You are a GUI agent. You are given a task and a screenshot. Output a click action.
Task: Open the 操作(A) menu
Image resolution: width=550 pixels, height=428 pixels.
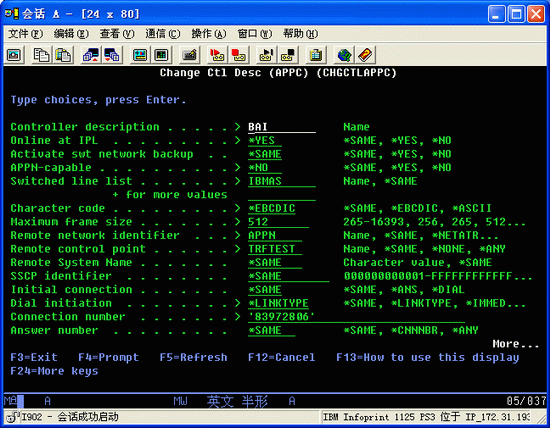(209, 34)
